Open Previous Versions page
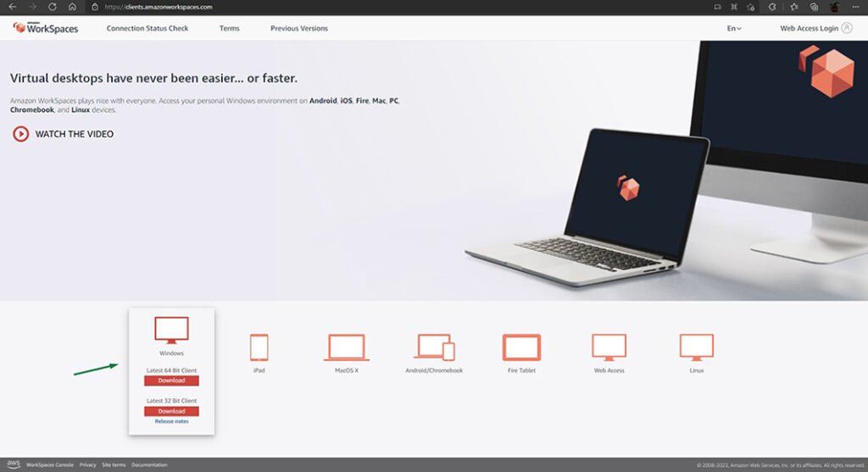 point(299,28)
